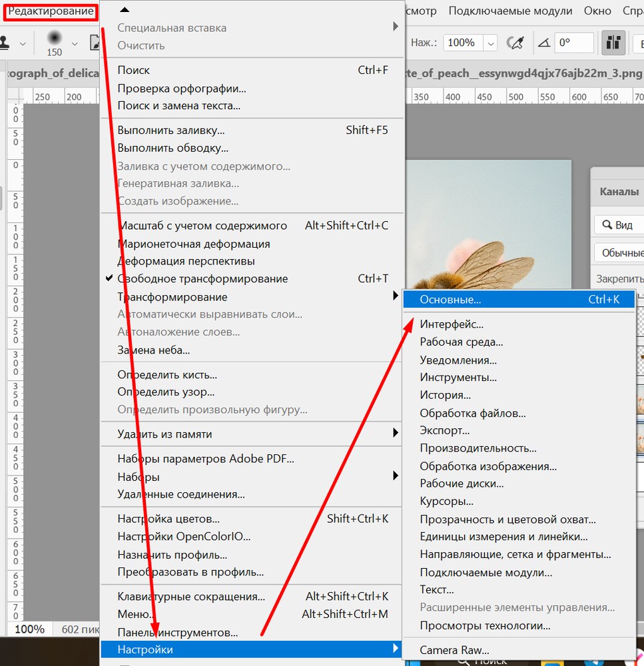Click the airbrush build-up icon in options bar
This screenshot has width=644, height=666.
tap(515, 43)
